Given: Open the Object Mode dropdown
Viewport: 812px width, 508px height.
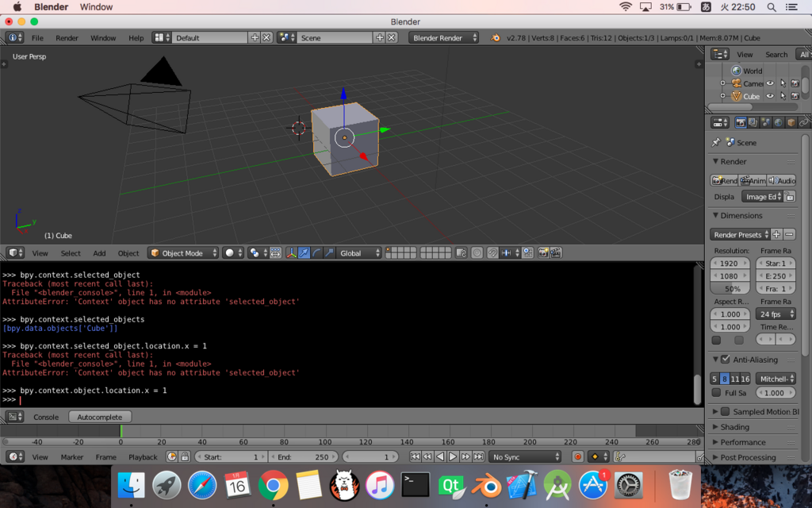Looking at the screenshot, I should [x=184, y=253].
